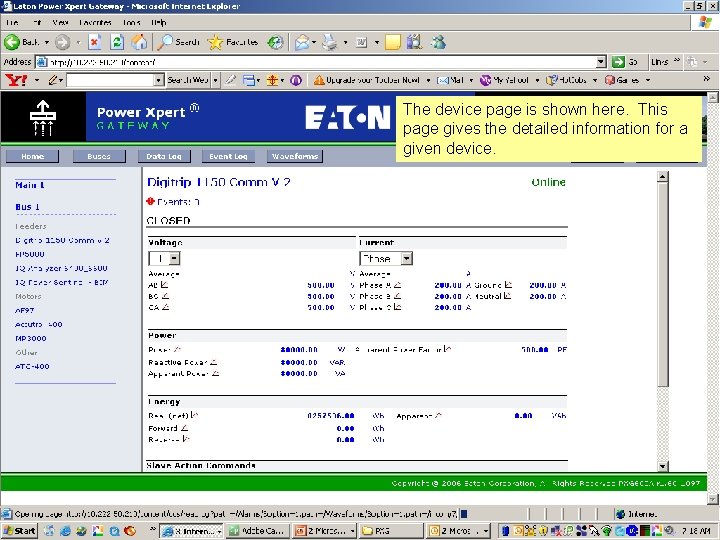Open the Search magnifier in the IE toolbar
This screenshot has height=540, width=720.
(x=178, y=42)
